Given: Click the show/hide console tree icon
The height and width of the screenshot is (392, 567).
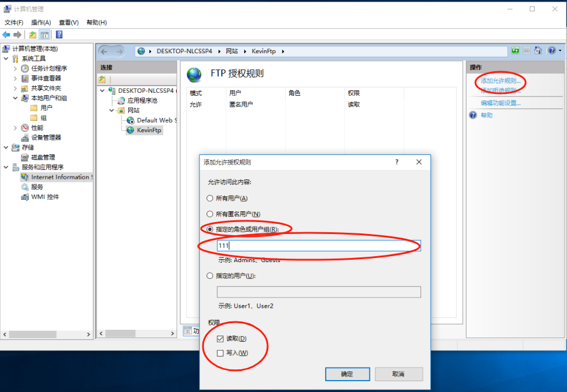Looking at the screenshot, I should click(44, 35).
